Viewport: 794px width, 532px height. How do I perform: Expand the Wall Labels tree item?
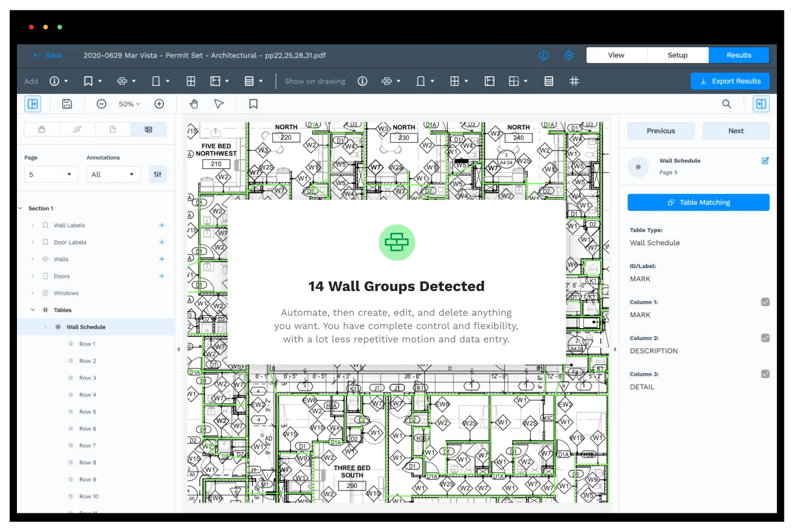click(x=32, y=225)
